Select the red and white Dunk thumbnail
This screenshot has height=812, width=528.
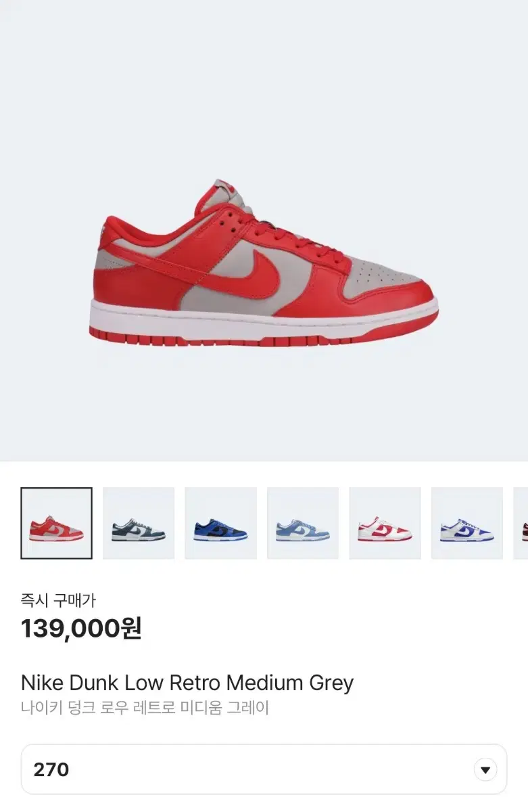[385, 523]
